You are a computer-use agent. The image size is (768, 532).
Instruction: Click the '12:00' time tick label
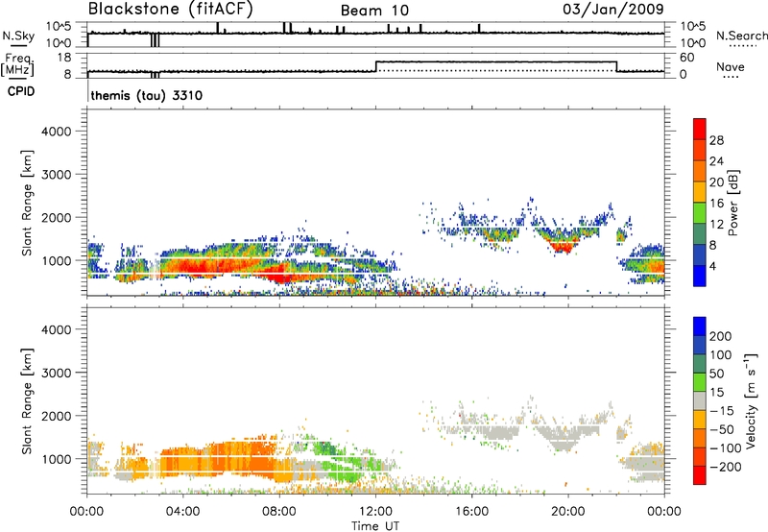tap(375, 512)
